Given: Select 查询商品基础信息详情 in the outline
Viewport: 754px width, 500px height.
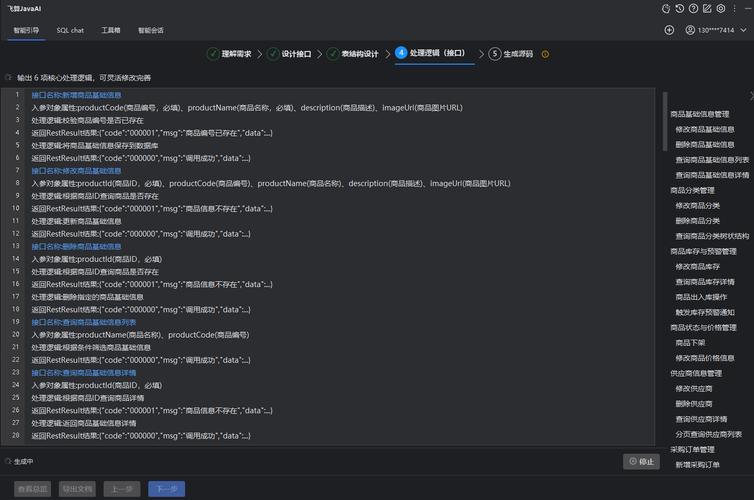Looking at the screenshot, I should click(712, 175).
